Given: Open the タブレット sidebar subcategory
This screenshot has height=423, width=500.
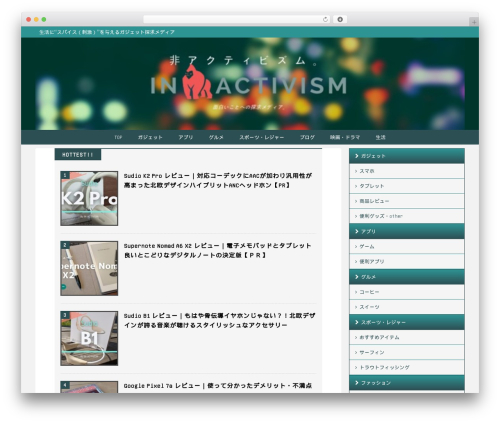Looking at the screenshot, I should pyautogui.click(x=407, y=186).
